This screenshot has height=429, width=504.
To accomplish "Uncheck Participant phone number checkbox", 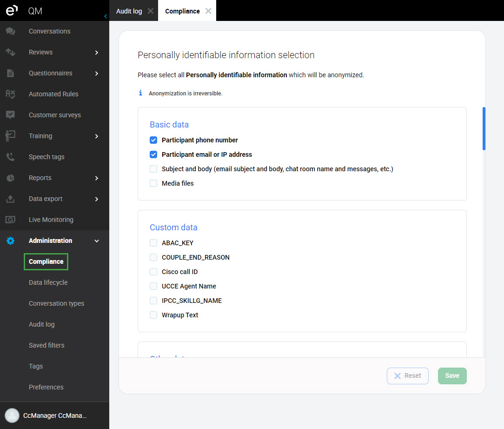I will tap(153, 140).
